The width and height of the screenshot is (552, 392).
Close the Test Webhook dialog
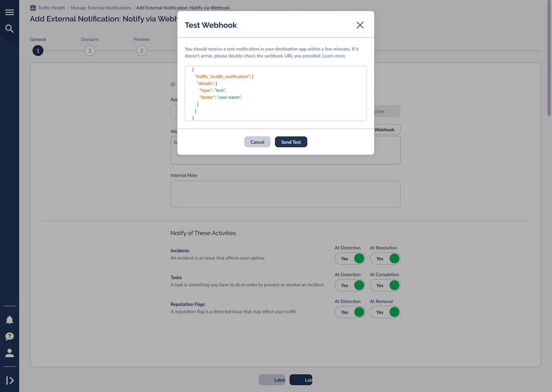360,25
